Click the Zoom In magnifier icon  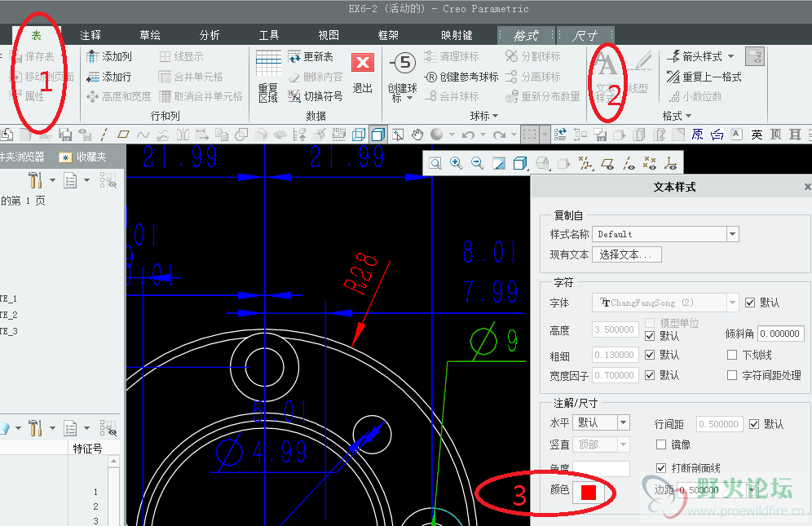(x=457, y=163)
